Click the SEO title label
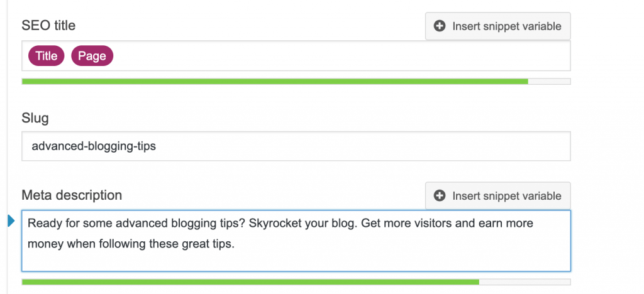Screen dimensions: 644x294 click(48, 26)
